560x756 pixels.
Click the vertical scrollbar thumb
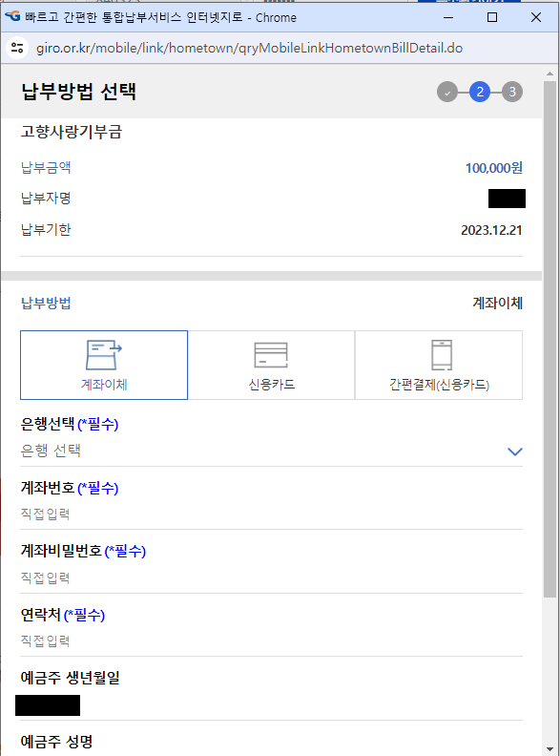click(x=550, y=339)
